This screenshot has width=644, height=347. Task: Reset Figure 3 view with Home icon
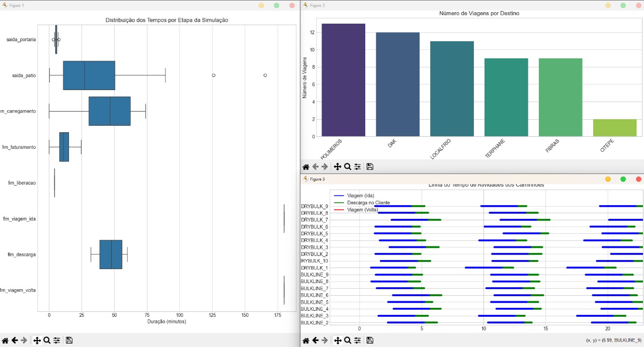(x=306, y=340)
